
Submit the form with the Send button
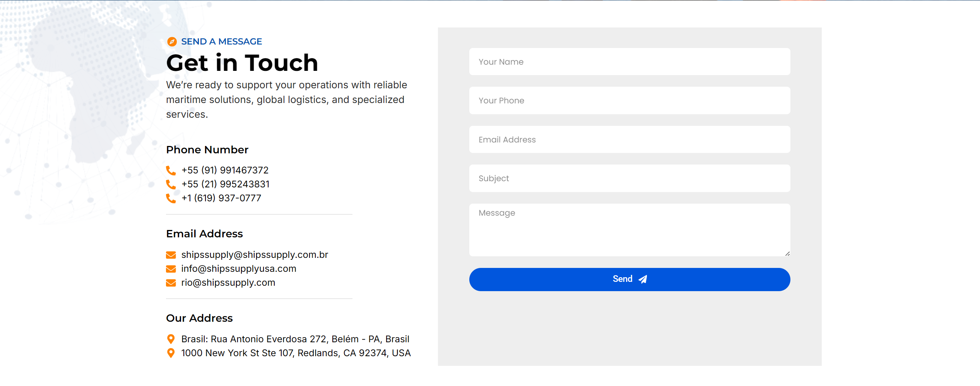pyautogui.click(x=629, y=279)
